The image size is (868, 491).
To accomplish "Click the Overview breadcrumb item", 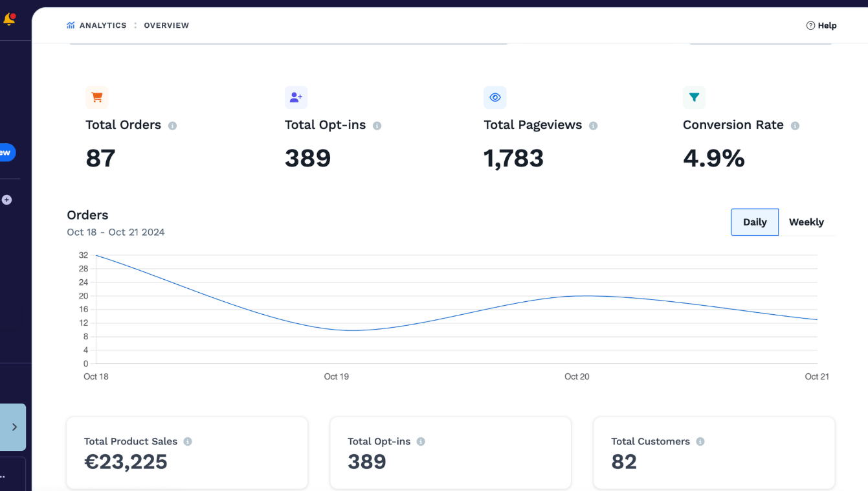I will (x=166, y=25).
